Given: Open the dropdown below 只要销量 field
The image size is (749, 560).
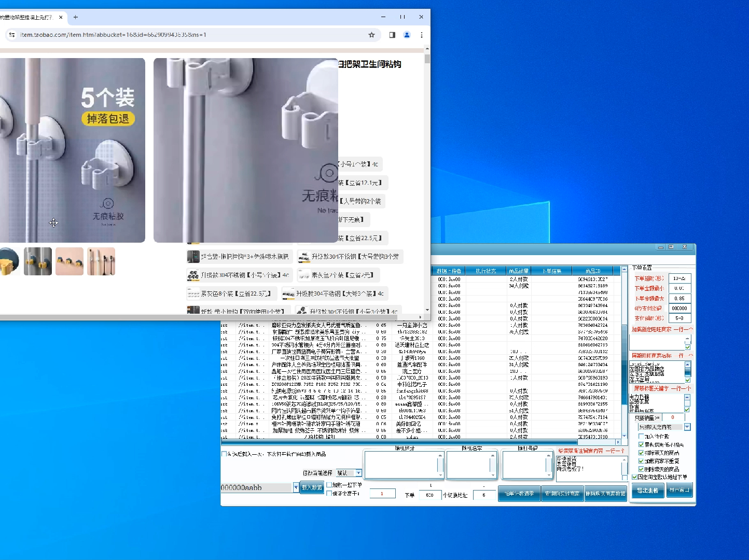Looking at the screenshot, I should tap(687, 427).
